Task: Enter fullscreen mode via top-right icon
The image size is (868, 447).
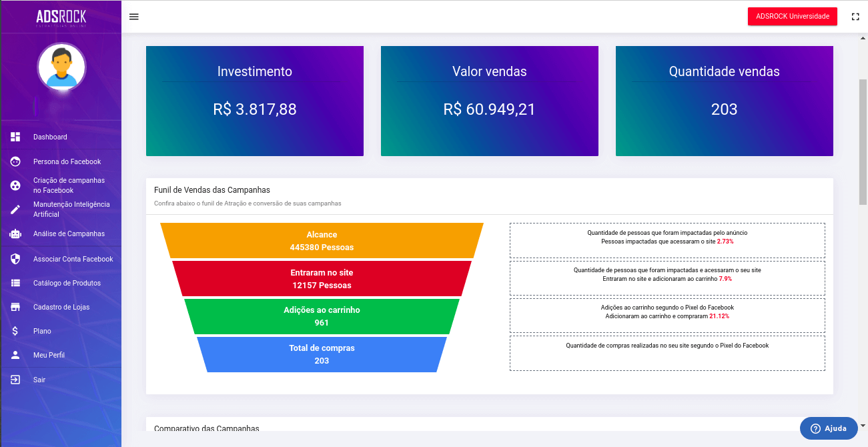Action: [x=855, y=17]
